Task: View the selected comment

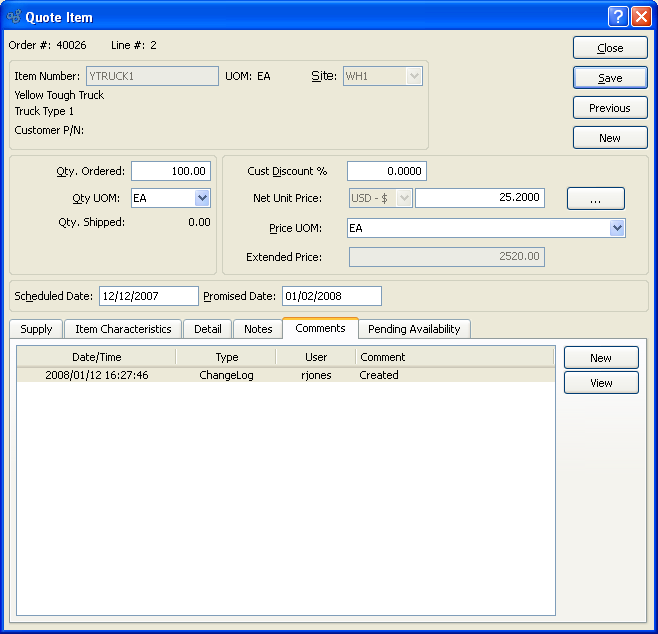Action: pos(600,383)
